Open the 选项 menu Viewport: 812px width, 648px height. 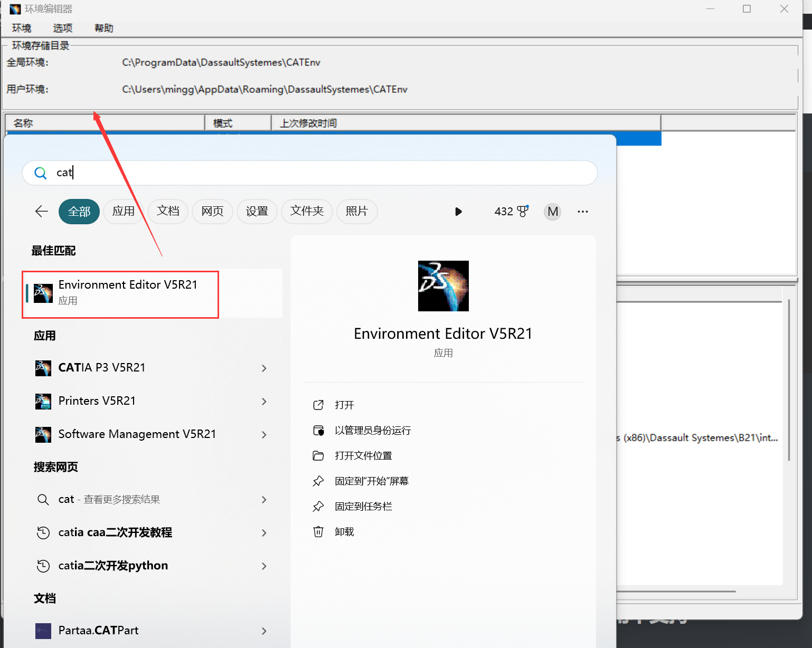coord(62,28)
